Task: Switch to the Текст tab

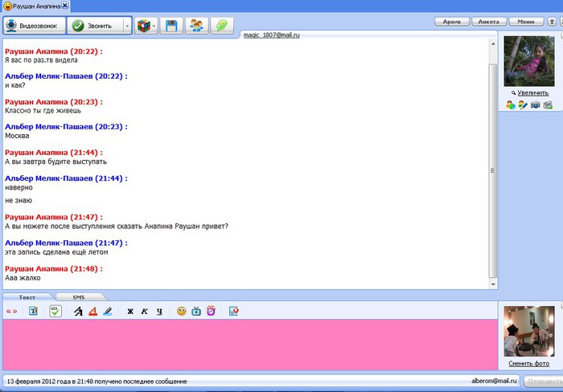Action: (27, 297)
